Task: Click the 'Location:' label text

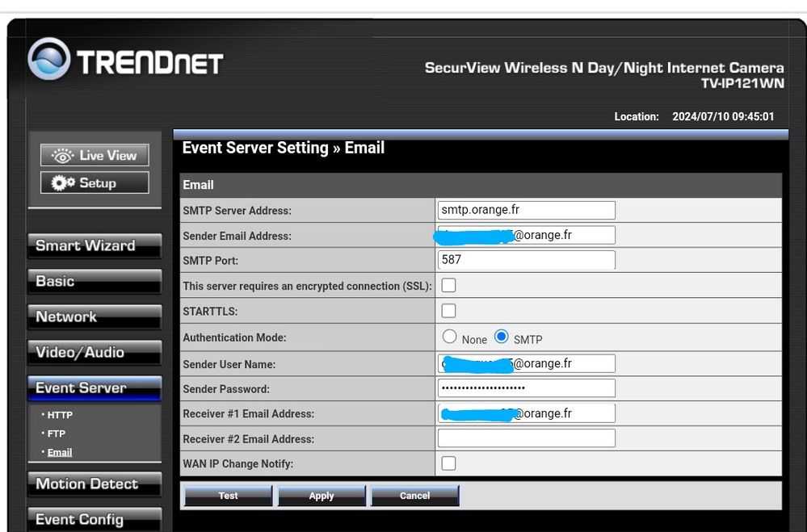Action: click(637, 116)
